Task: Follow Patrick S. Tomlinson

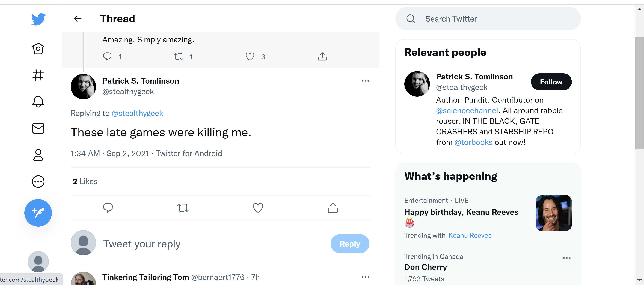Action: (551, 82)
